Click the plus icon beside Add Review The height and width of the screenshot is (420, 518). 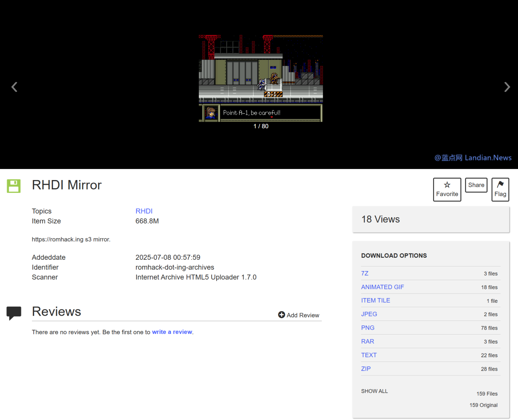click(281, 315)
